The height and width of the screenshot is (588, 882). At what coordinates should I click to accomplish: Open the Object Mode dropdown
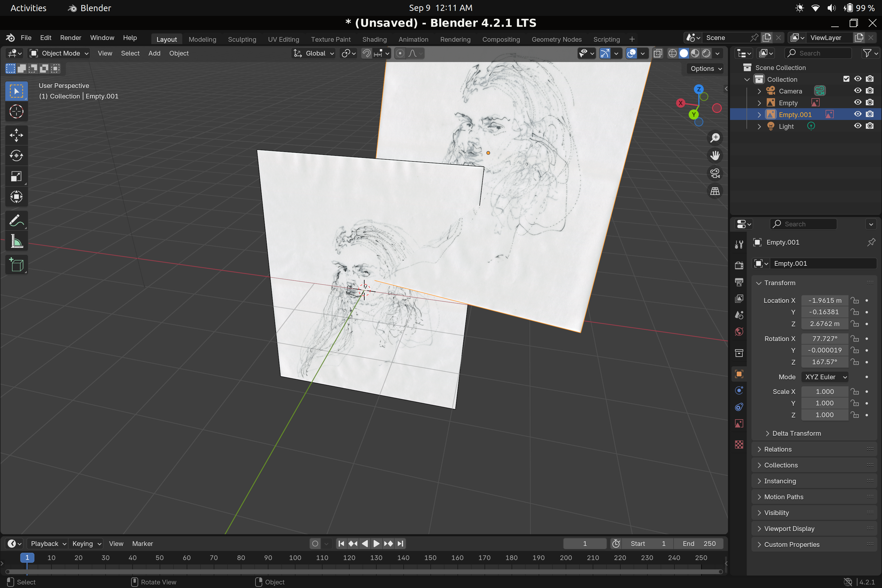(59, 53)
